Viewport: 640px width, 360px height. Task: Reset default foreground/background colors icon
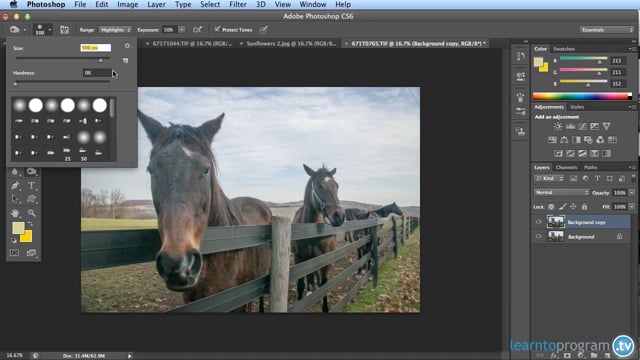pyautogui.click(x=14, y=241)
